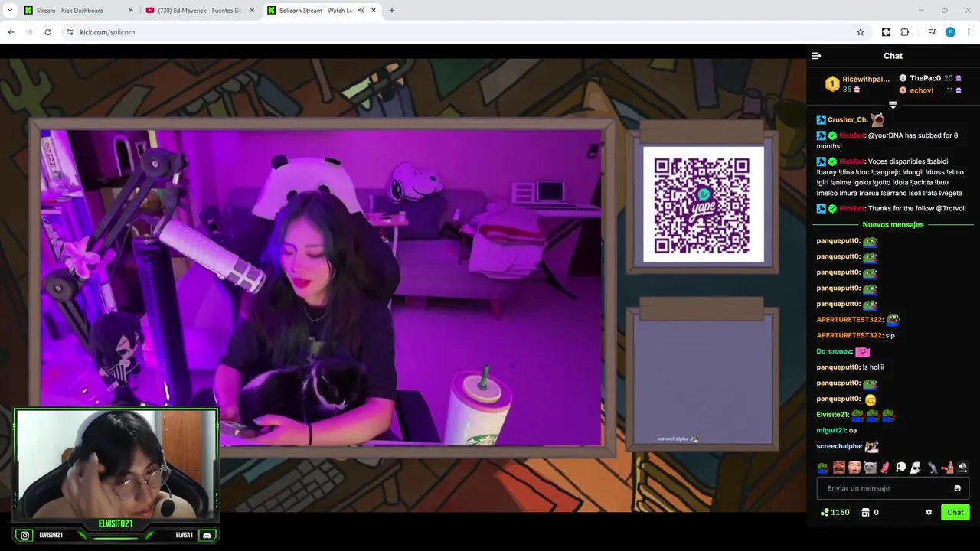Open ThePac0's leaderboard entry
980x551 pixels.
(x=929, y=78)
